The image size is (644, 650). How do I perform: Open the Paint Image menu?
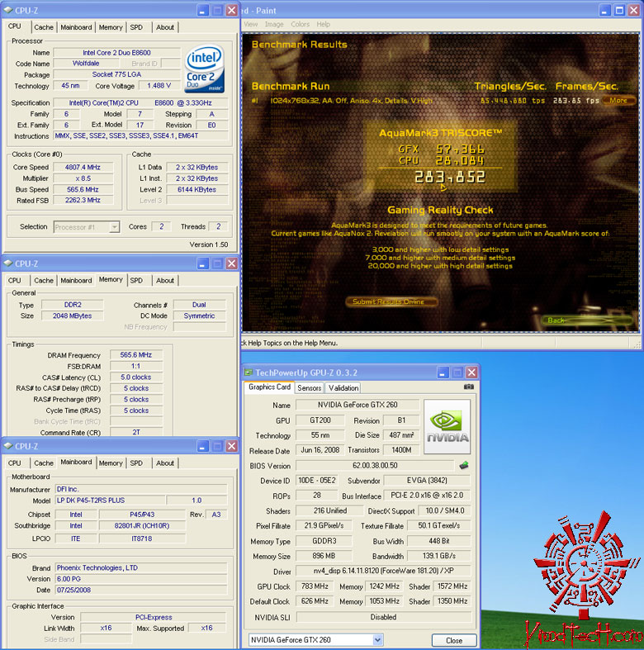click(274, 25)
